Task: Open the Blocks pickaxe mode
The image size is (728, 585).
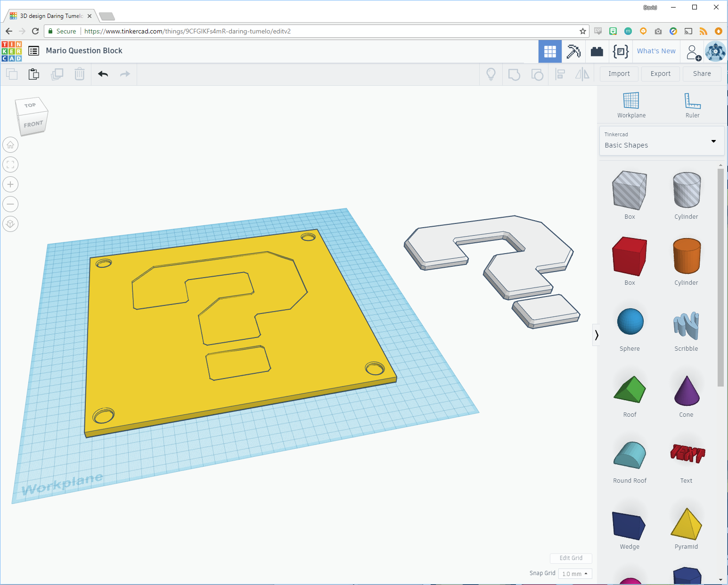Action: [573, 51]
